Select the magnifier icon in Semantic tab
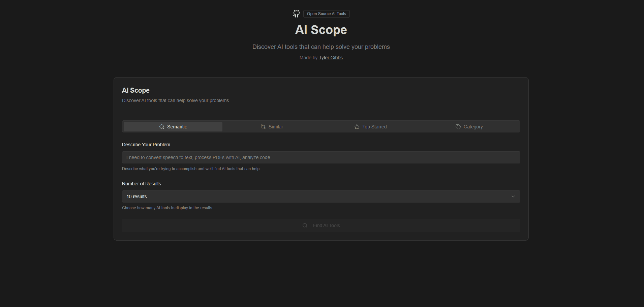Image resolution: width=644 pixels, height=307 pixels. coord(162,126)
